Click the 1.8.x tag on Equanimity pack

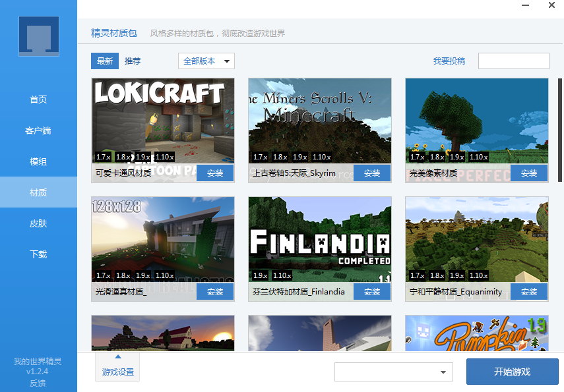click(x=437, y=275)
